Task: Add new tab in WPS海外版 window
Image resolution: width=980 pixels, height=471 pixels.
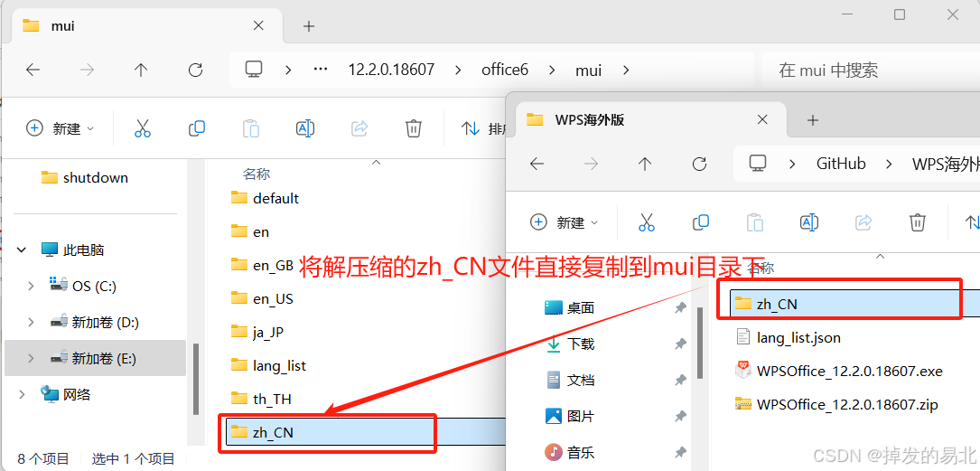Action: (813, 120)
